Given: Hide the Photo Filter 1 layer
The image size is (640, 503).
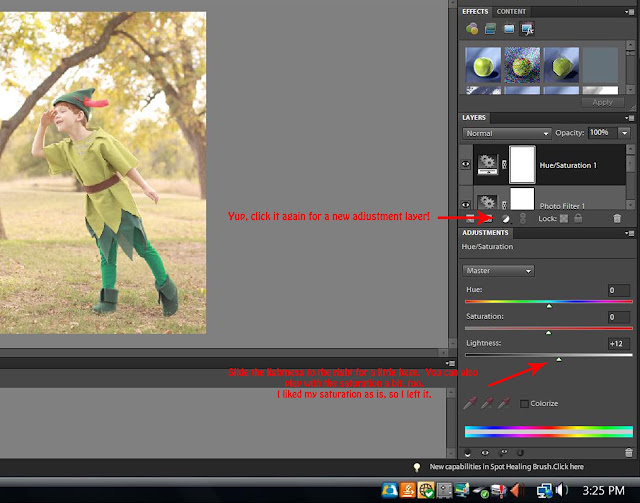Looking at the screenshot, I should point(466,205).
